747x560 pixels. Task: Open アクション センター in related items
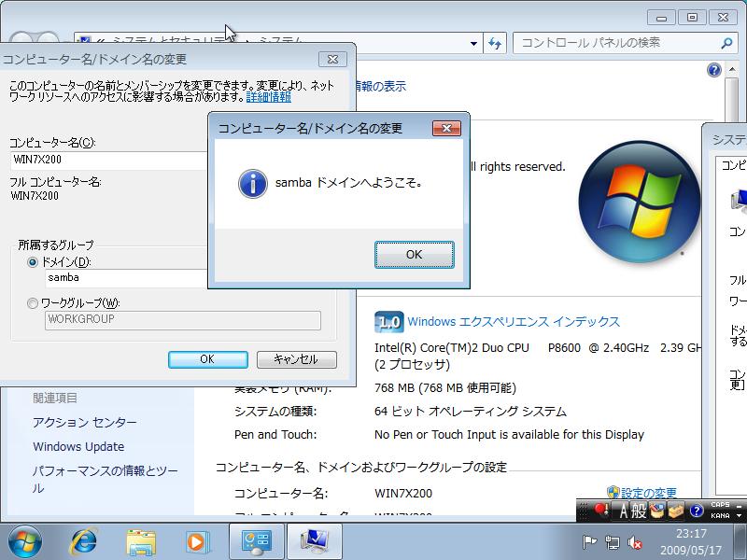pyautogui.click(x=85, y=423)
